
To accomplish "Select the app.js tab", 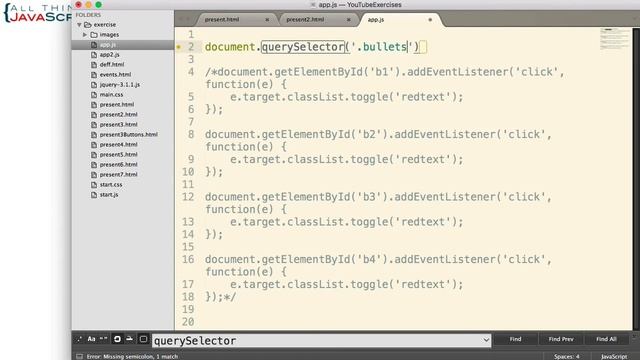I will 376,20.
